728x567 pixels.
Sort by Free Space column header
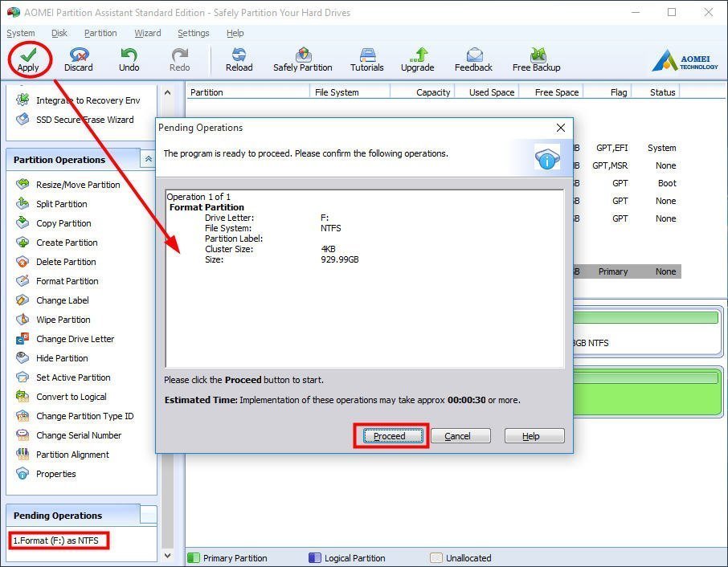click(551, 92)
